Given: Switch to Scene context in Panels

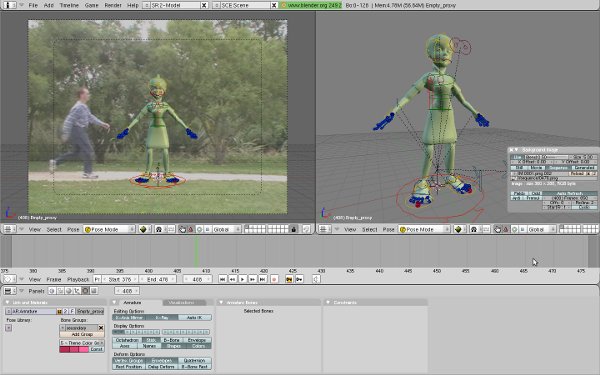Looking at the screenshot, I should (x=93, y=291).
